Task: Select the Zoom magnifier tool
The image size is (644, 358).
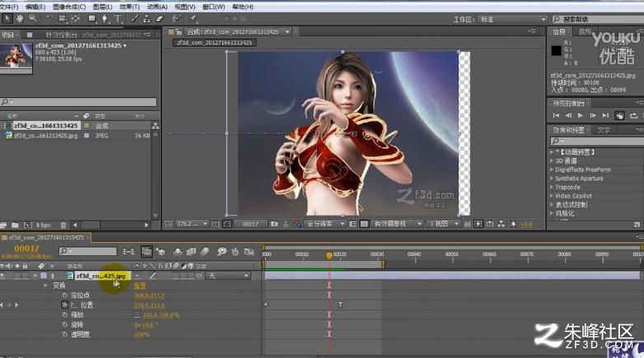Action: coord(33,18)
